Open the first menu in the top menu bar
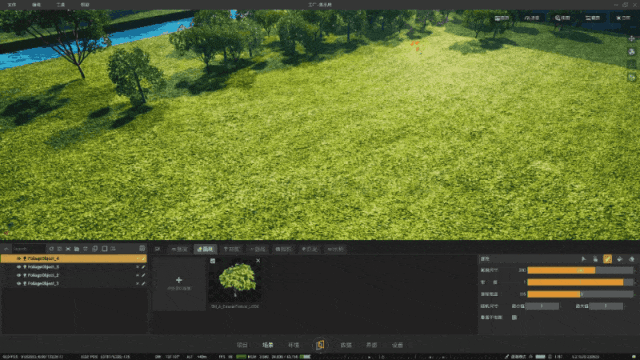This screenshot has height=360, width=640. click(12, 4)
